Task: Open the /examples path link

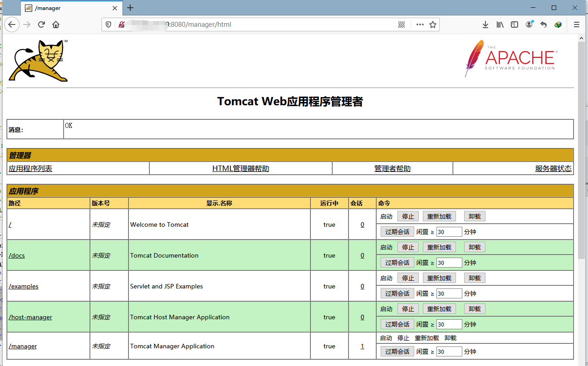Action: coord(24,286)
